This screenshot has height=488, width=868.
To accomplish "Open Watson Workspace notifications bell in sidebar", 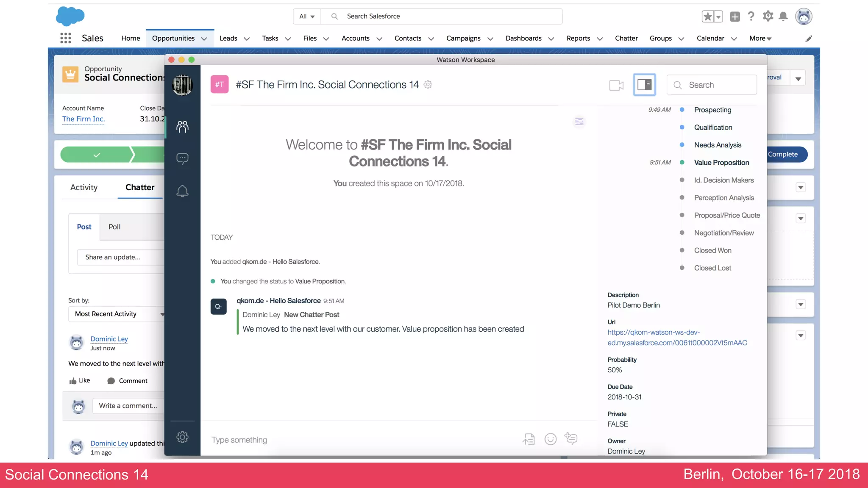I will coord(182,191).
